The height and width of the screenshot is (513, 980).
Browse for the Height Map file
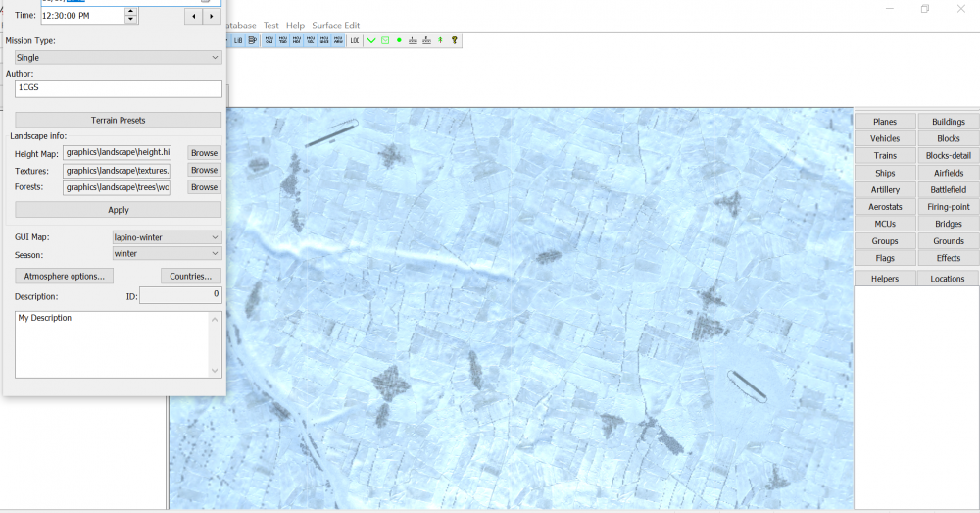[x=204, y=153]
